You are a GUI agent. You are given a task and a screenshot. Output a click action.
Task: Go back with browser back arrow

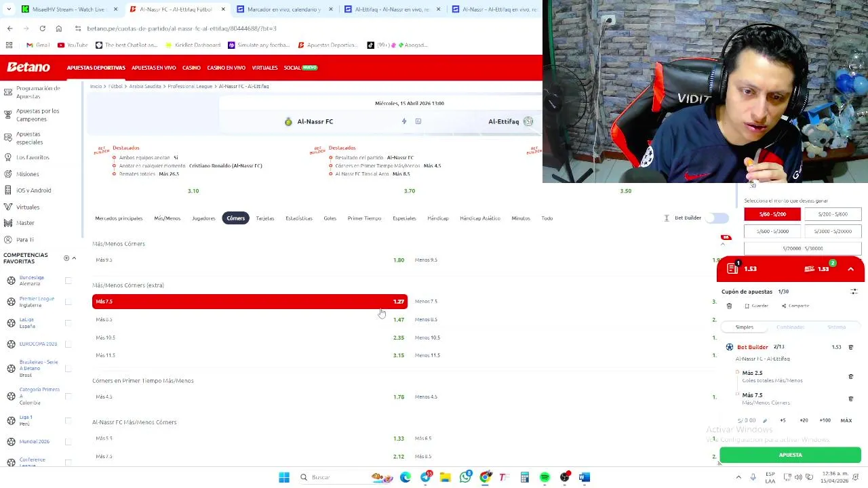[9, 28]
